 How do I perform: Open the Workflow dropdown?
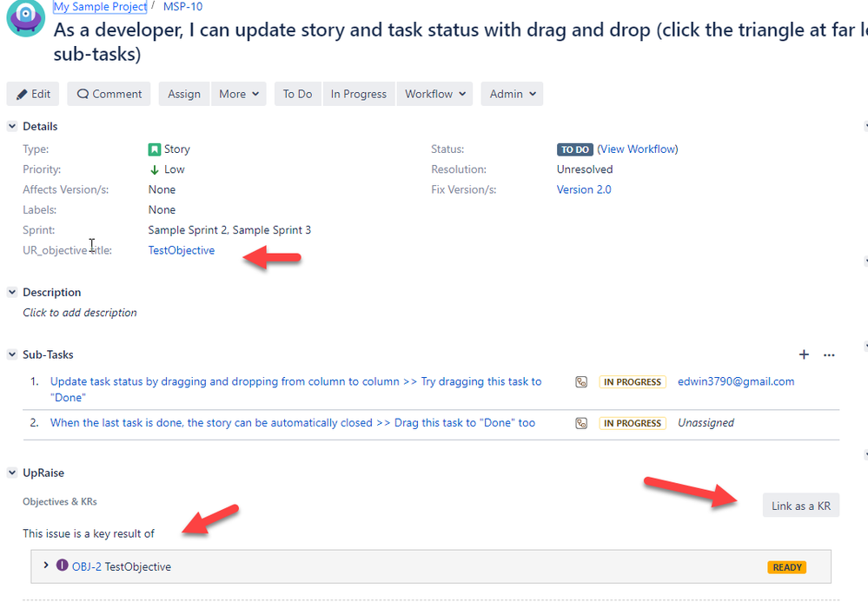[x=434, y=94]
